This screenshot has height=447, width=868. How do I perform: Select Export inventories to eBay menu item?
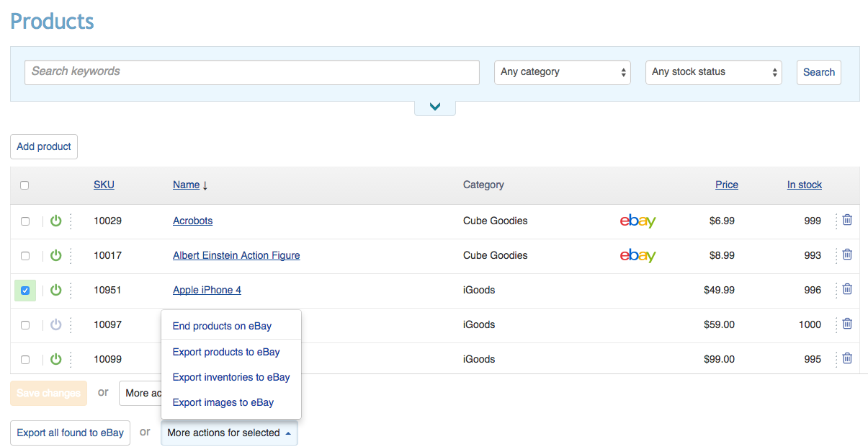click(231, 377)
